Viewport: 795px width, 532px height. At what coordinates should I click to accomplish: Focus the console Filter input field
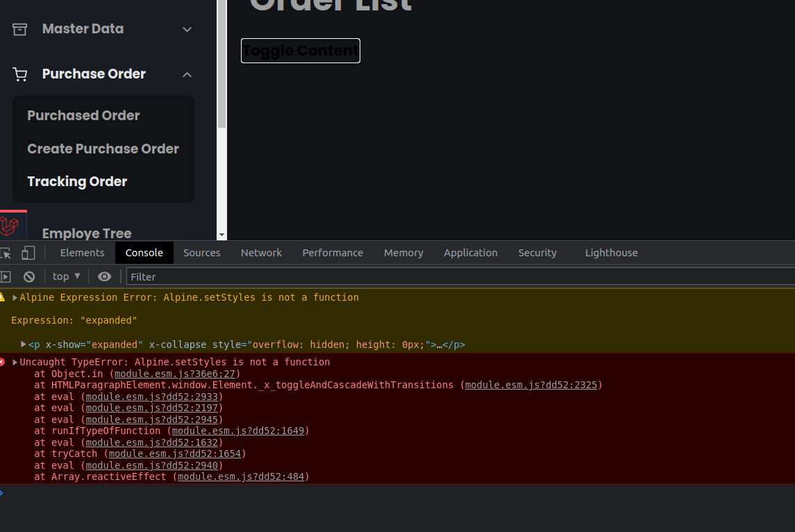pos(460,277)
